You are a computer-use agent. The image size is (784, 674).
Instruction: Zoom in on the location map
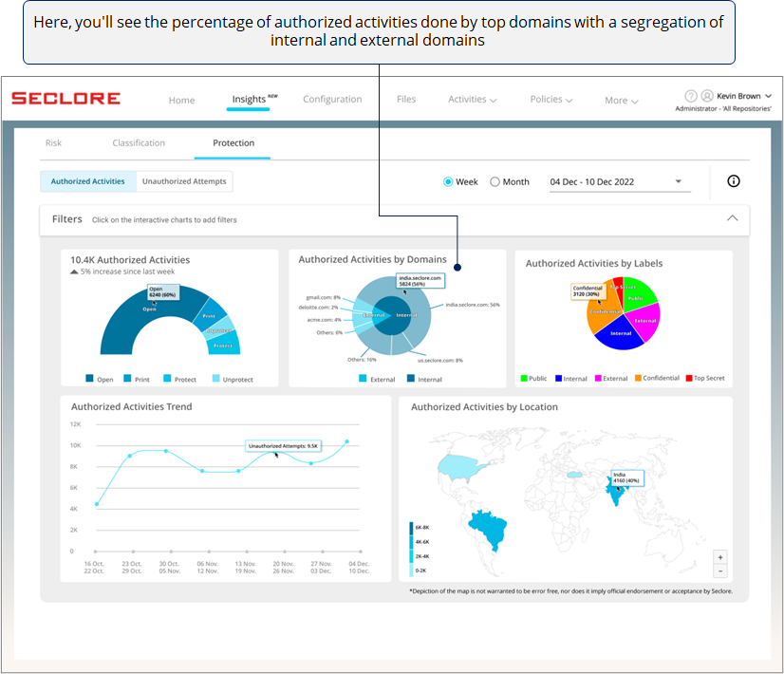[720, 557]
